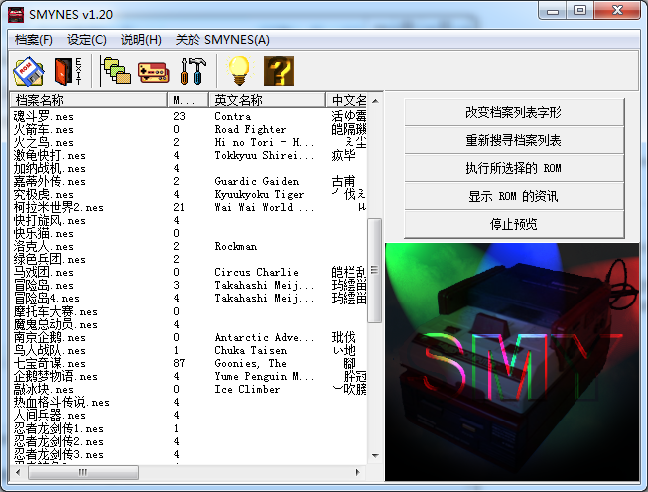Select the file 加纳战机.nes
The width and height of the screenshot is (648, 492).
tap(50, 169)
